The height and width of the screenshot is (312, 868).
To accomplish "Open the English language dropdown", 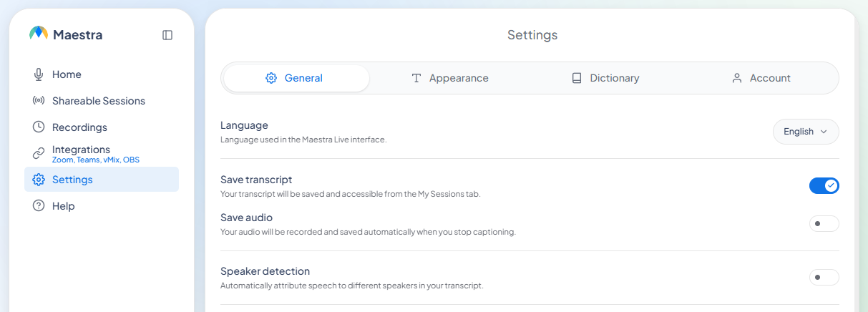I will 806,132.
